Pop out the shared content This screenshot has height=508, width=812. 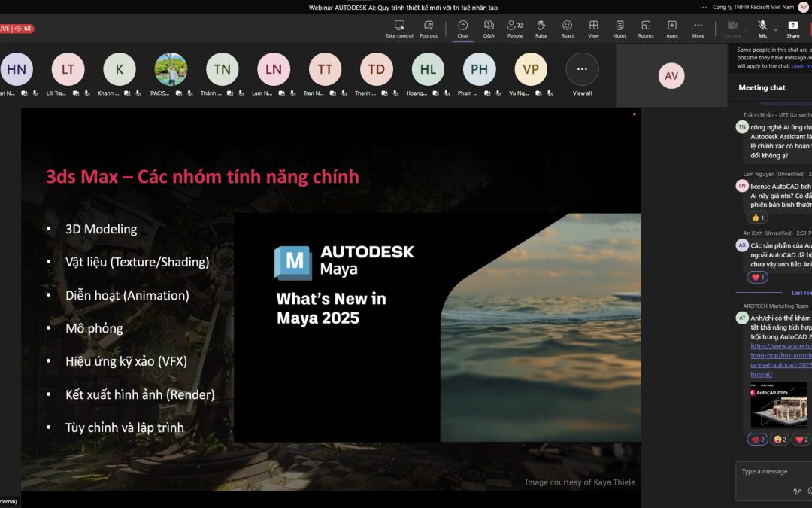tap(429, 29)
